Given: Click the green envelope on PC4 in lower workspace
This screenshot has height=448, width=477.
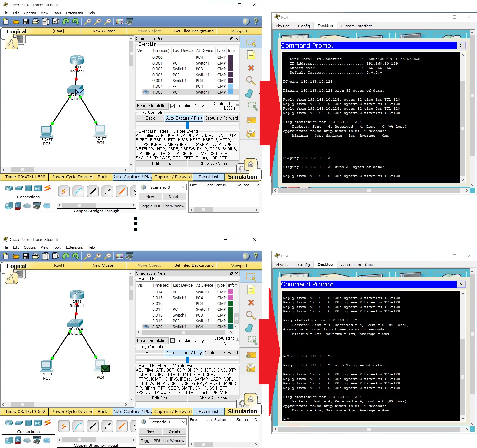Looking at the screenshot, I should click(x=105, y=368).
